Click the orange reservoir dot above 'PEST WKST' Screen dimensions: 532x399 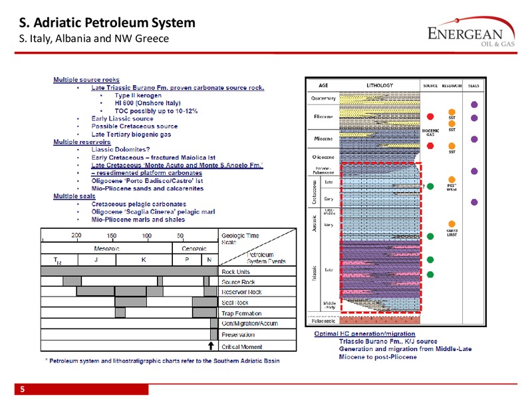452,180
